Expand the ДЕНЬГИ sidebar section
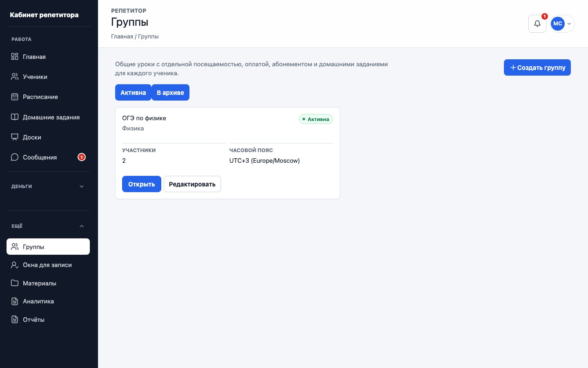Screen dimensions: 588x368 coord(48,186)
